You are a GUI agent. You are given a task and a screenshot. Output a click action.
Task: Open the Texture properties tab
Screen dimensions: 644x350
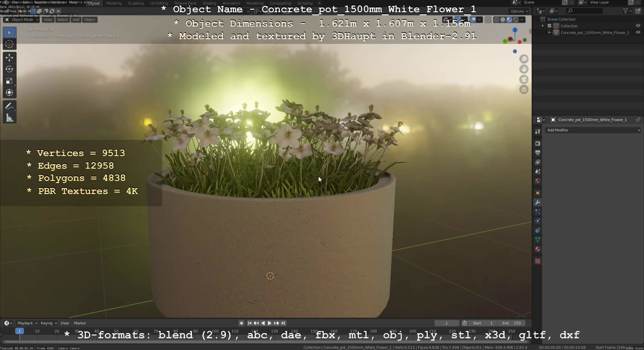pyautogui.click(x=538, y=261)
